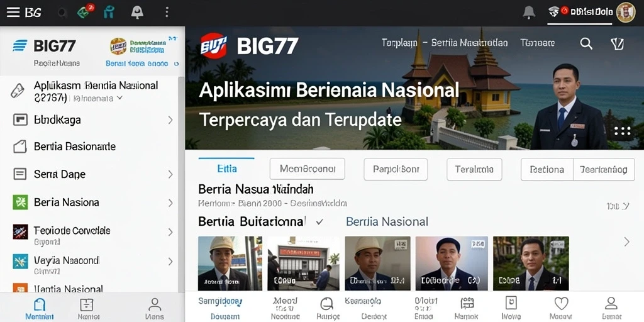
Task: Switch to the blue Berriia Nasional heading link
Action: coord(387,222)
